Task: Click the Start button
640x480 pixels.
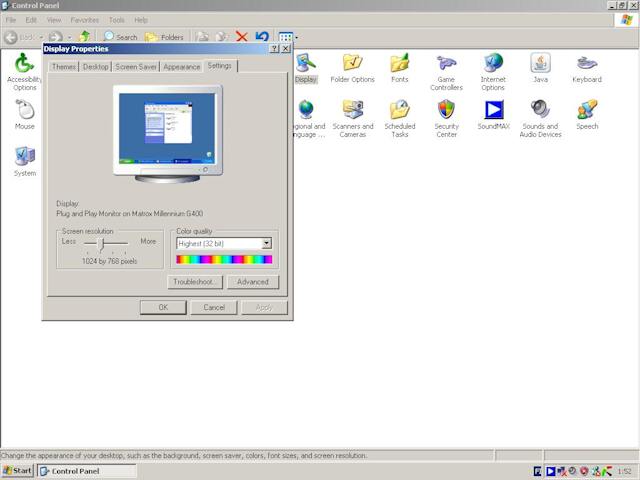Action: point(17,471)
